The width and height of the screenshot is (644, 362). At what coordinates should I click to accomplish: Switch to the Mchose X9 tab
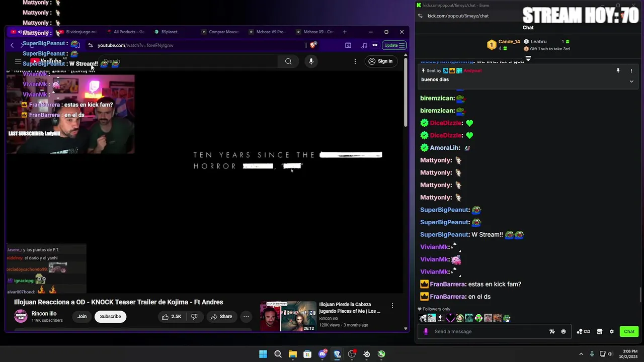click(x=315, y=32)
